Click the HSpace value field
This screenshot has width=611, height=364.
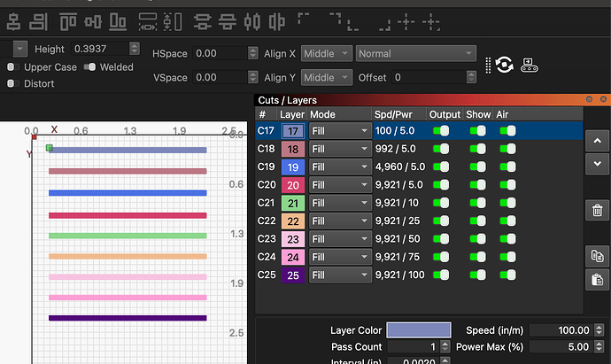point(220,53)
